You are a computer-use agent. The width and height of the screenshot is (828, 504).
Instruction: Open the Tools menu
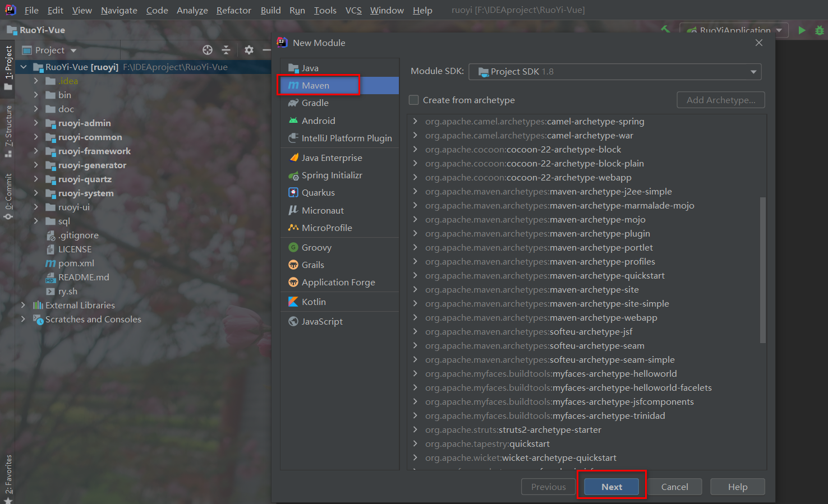(x=325, y=10)
